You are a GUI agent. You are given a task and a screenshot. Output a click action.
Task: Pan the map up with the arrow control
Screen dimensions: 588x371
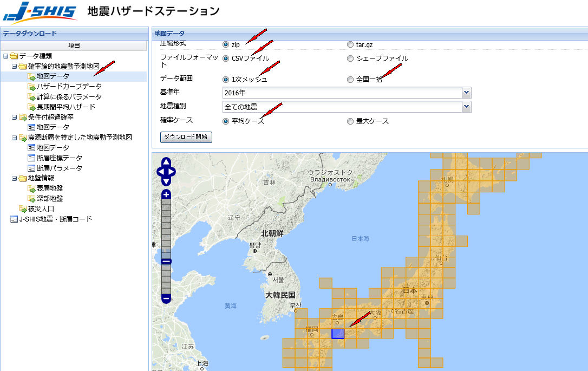pyautogui.click(x=166, y=163)
